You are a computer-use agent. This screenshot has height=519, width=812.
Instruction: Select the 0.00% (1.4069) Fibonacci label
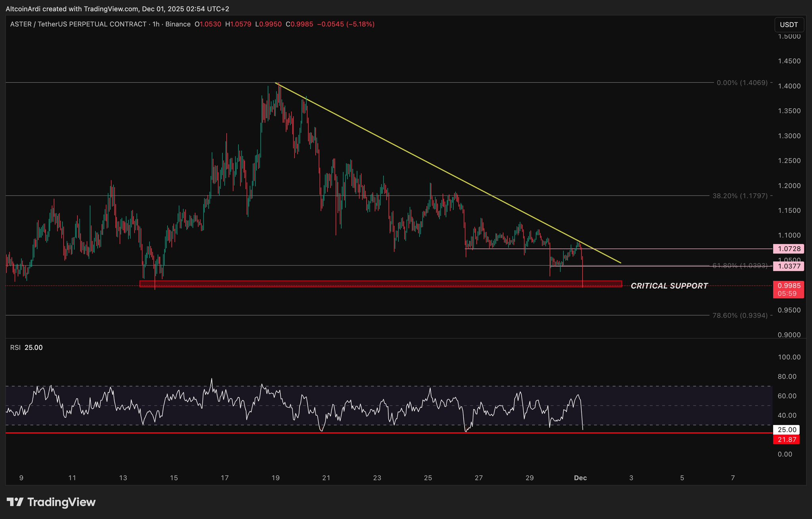(742, 83)
